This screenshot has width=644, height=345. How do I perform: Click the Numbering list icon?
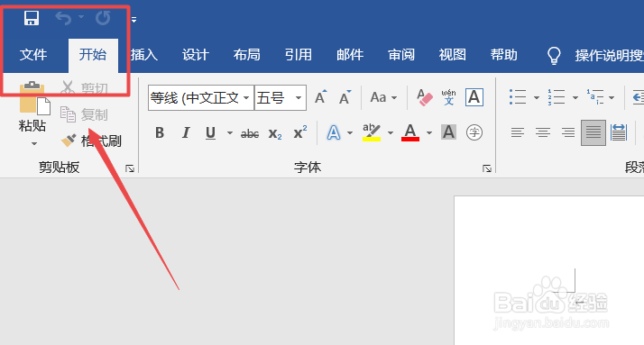pos(556,97)
